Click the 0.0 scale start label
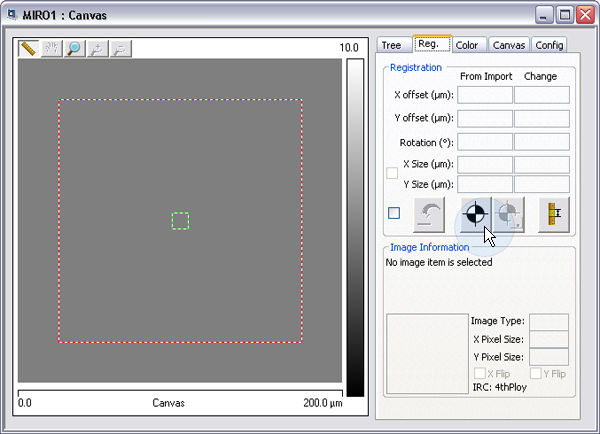 tap(25, 403)
